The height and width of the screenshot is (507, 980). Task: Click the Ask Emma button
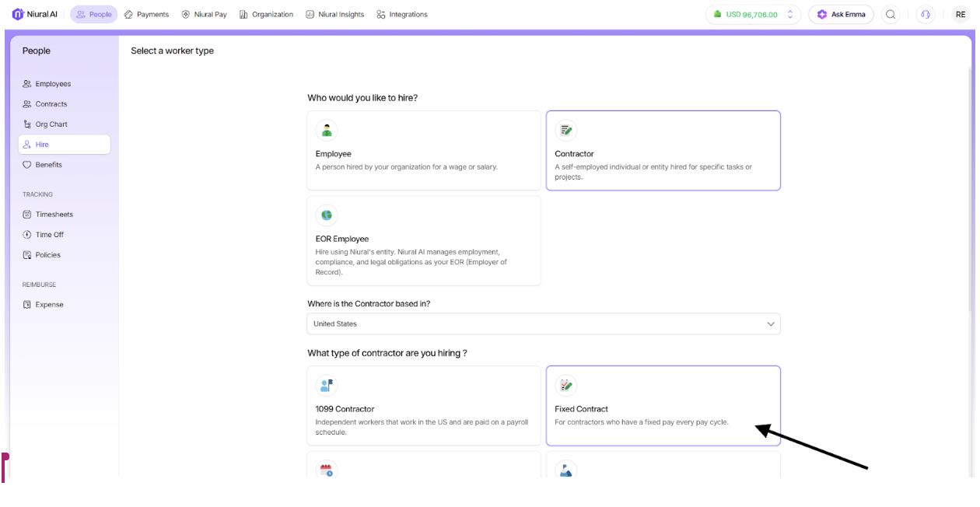[x=841, y=14]
